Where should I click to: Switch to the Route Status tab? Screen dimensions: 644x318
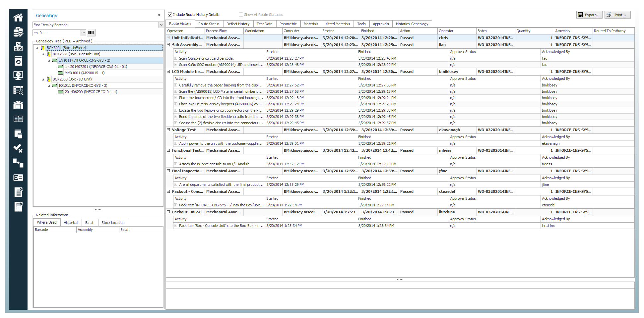[209, 24]
